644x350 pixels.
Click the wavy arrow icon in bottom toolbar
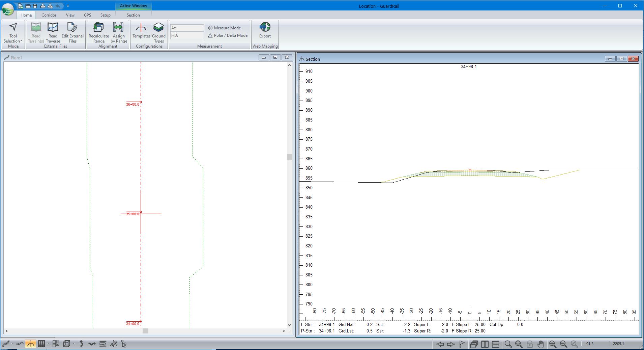click(x=92, y=344)
